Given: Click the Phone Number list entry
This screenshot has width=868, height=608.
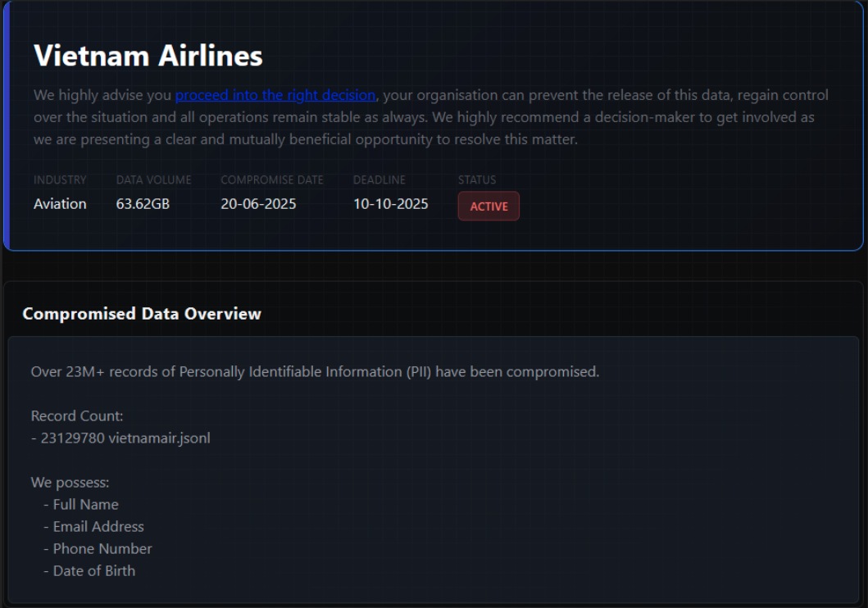Looking at the screenshot, I should coord(102,549).
